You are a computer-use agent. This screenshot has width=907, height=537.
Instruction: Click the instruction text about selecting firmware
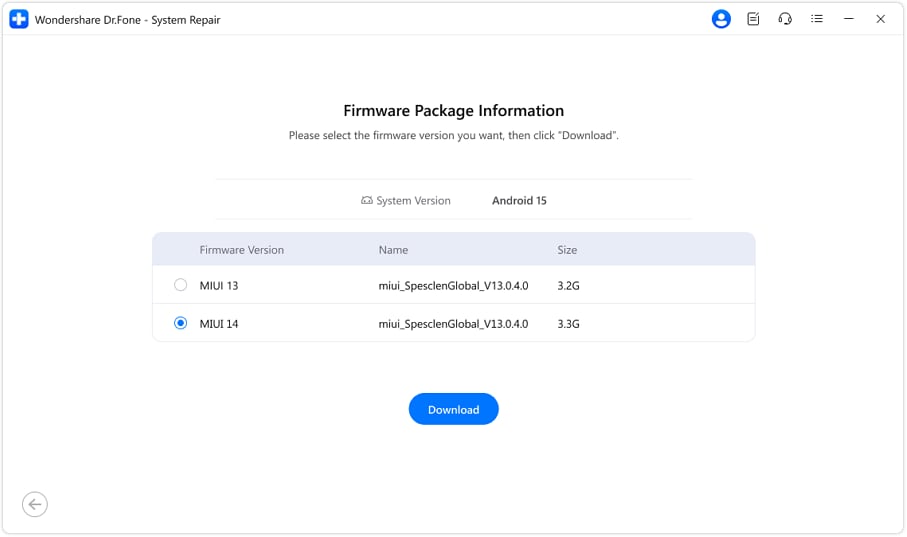coord(454,135)
